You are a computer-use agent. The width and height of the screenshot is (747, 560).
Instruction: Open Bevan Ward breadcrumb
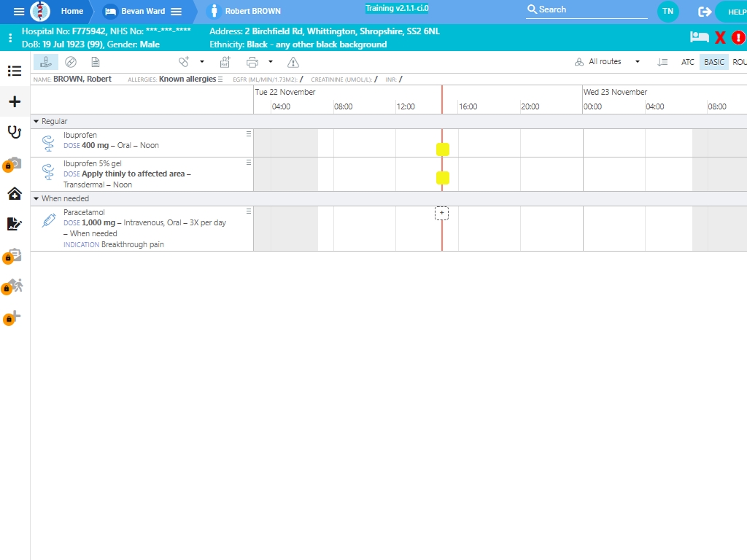(x=143, y=11)
